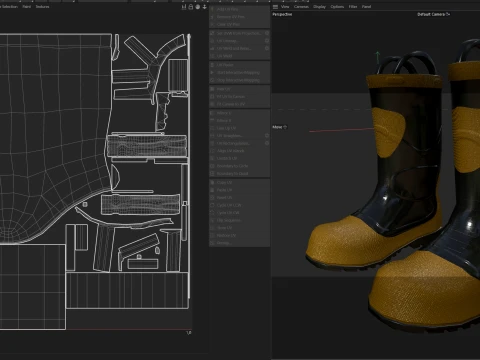Apply Mirror U to the UVs

[x=239, y=113]
